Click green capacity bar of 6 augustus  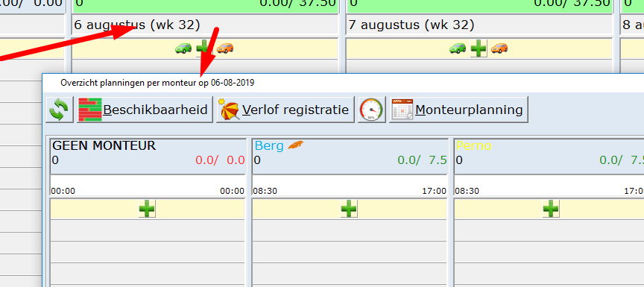[205, 7]
